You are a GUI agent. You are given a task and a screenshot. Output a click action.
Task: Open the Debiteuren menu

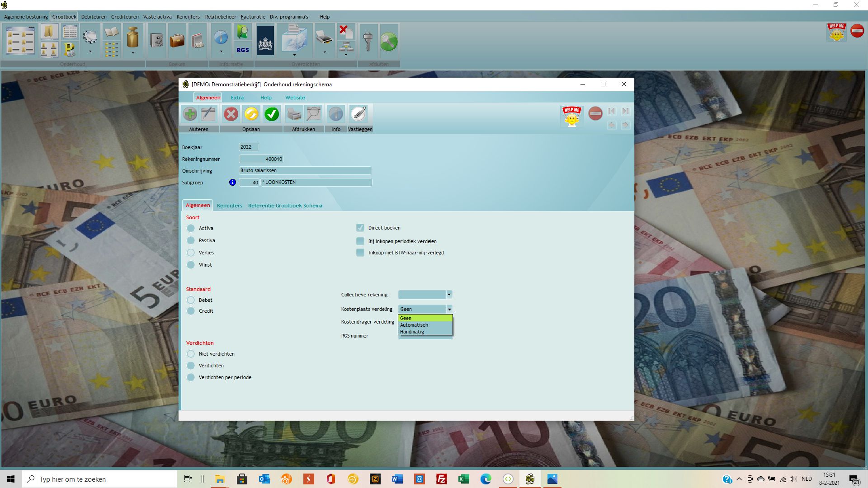pyautogui.click(x=94, y=17)
